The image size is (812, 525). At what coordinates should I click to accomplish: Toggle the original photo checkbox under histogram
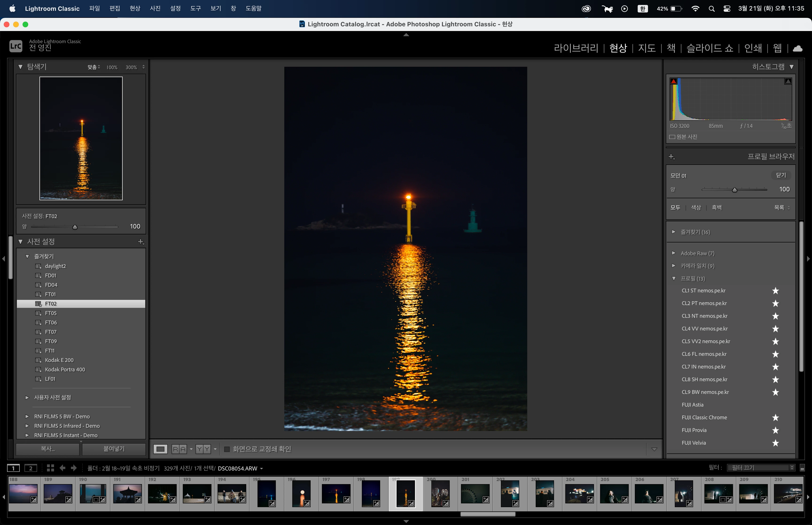[x=672, y=137]
